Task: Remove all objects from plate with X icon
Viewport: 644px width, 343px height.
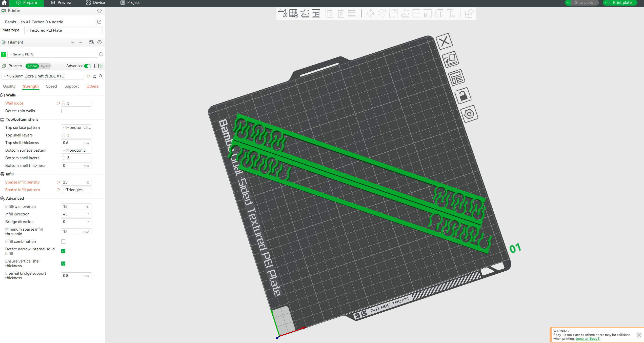Action: click(x=444, y=41)
